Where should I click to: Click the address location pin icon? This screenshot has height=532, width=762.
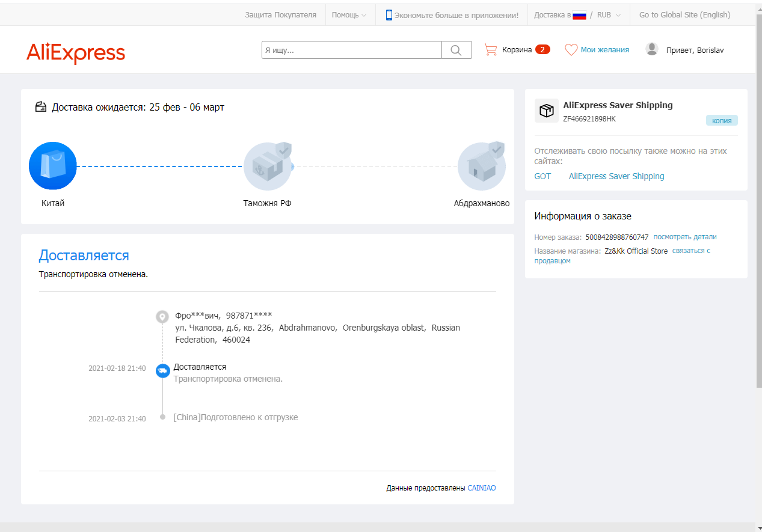point(162,317)
